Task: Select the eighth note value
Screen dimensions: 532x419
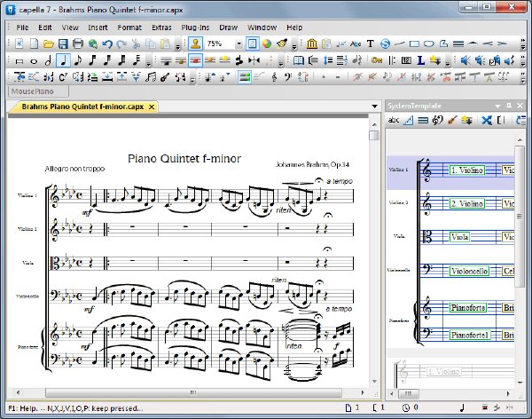Action: (x=78, y=61)
